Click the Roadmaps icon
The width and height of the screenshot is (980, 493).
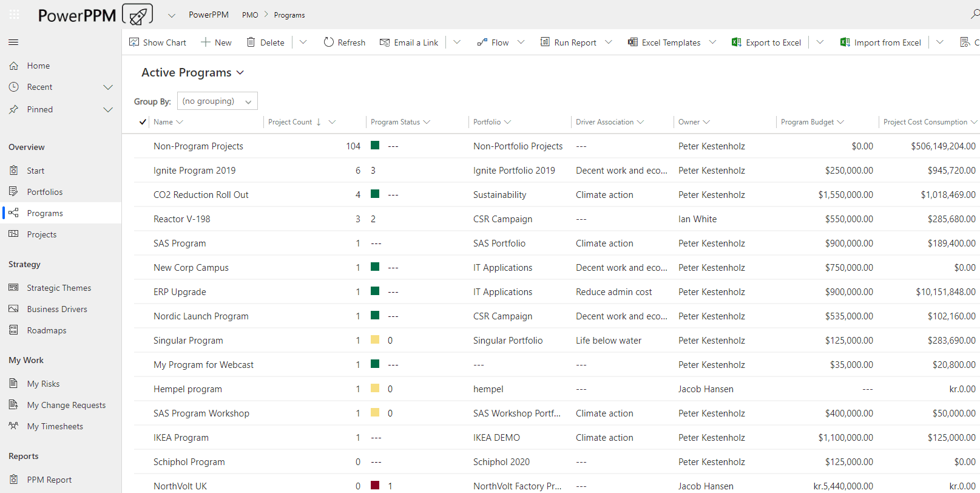click(x=14, y=330)
